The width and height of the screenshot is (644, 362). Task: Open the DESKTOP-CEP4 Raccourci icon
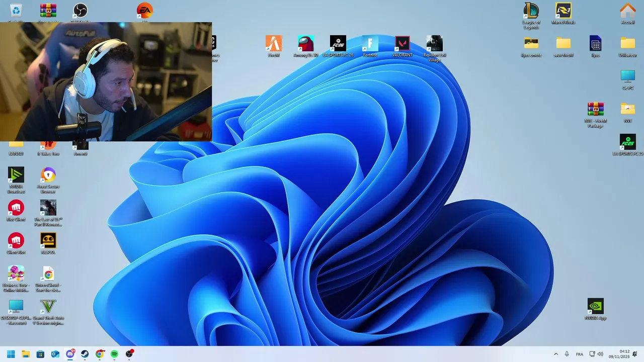pyautogui.click(x=16, y=312)
